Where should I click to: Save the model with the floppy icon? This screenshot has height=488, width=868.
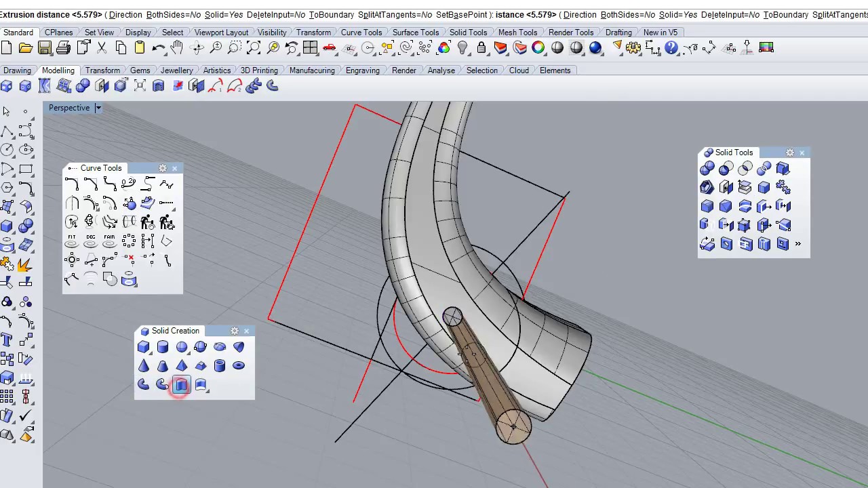(45, 47)
